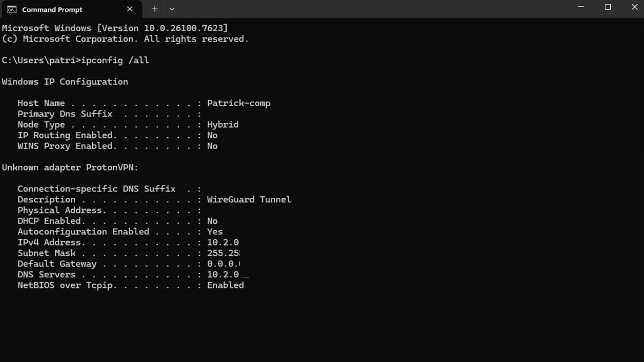Click the NetBIOS over Tcpip Enabled value
Screen dimensions: 644x362
pyautogui.click(x=225, y=285)
